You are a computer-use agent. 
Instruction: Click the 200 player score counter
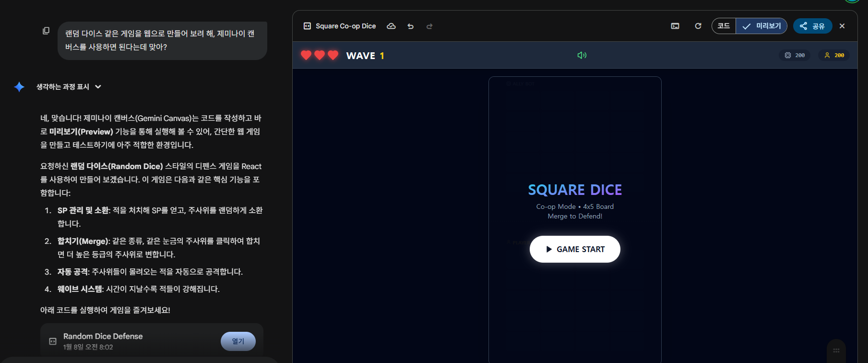(x=834, y=55)
